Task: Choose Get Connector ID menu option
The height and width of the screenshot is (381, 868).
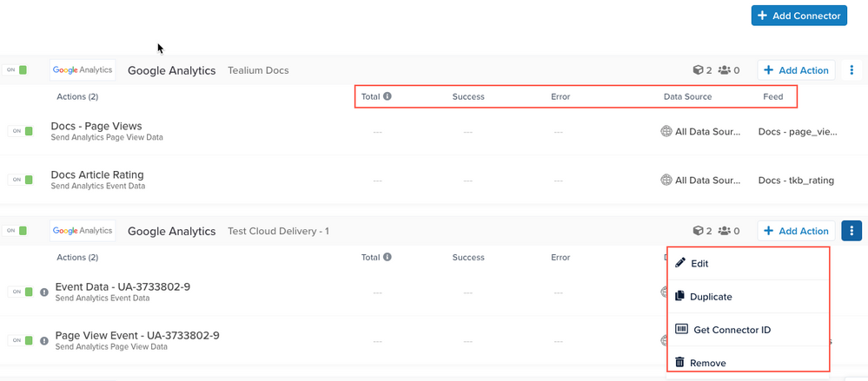Action: click(x=731, y=330)
